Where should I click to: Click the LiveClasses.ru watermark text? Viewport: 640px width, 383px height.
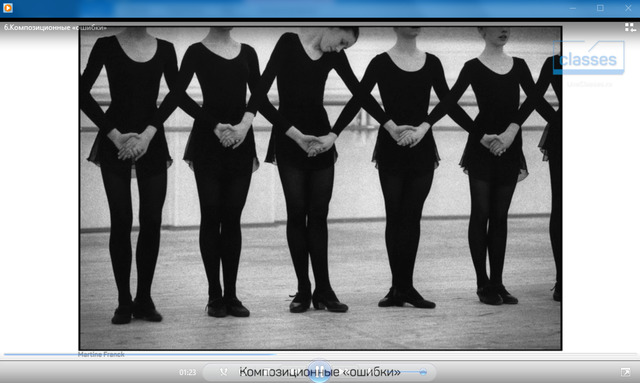(590, 85)
